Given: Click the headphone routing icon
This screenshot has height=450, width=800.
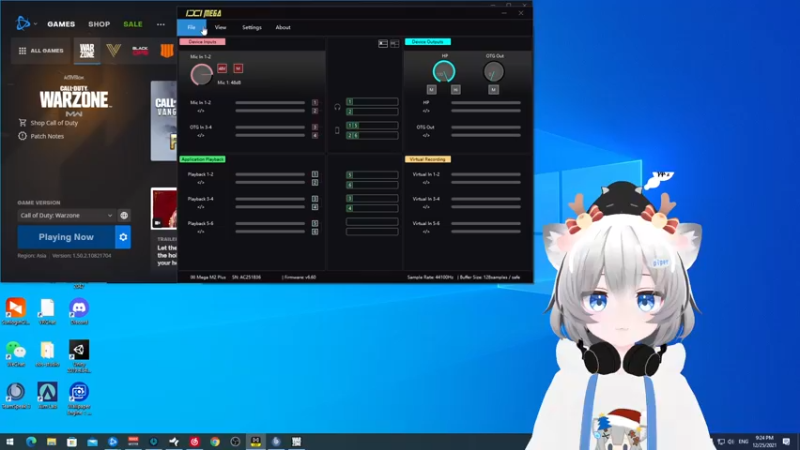Looking at the screenshot, I should tap(337, 107).
